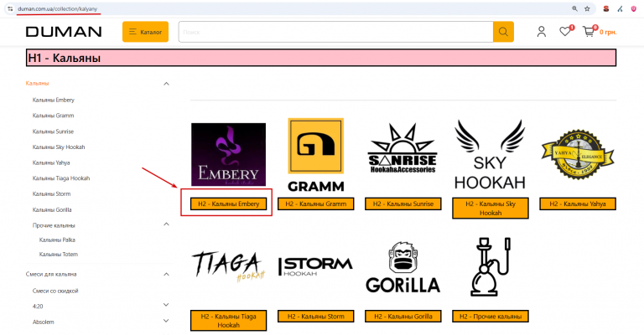Screen dimensions: 644x335
Task: Click the Gorilla brand logo image
Action: pos(402,267)
